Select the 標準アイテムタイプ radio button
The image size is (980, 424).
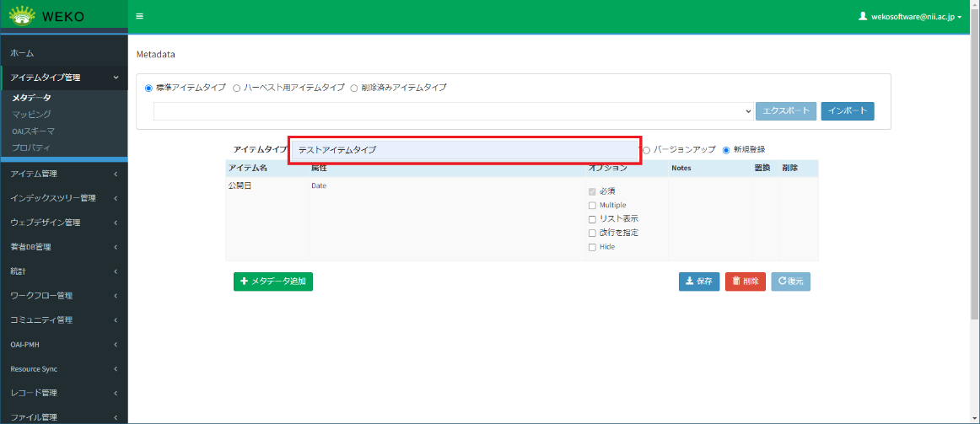tap(149, 88)
